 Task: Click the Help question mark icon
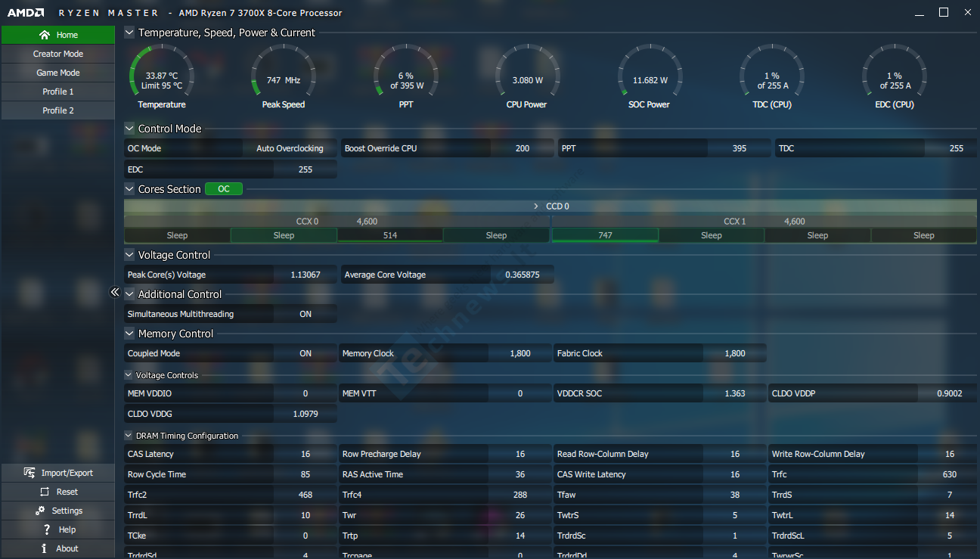47,529
